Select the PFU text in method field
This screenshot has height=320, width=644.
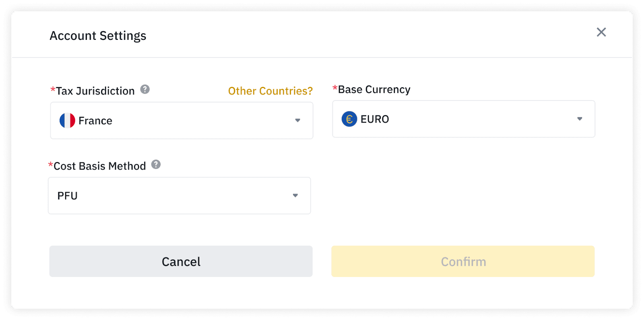[x=68, y=196]
